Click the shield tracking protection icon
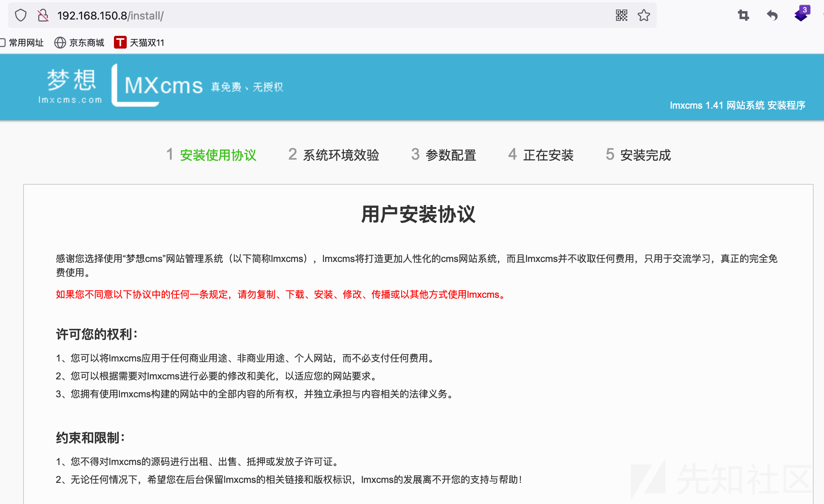Image resolution: width=824 pixels, height=504 pixels. (21, 16)
